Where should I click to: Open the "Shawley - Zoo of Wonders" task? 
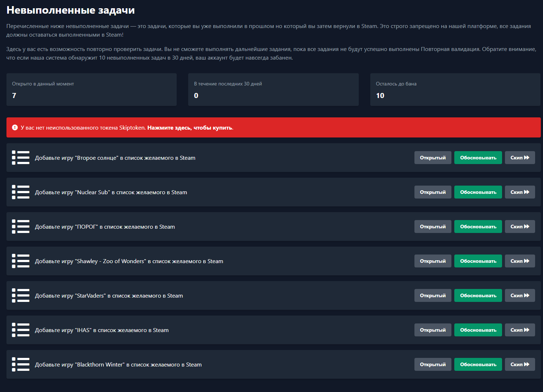(433, 261)
